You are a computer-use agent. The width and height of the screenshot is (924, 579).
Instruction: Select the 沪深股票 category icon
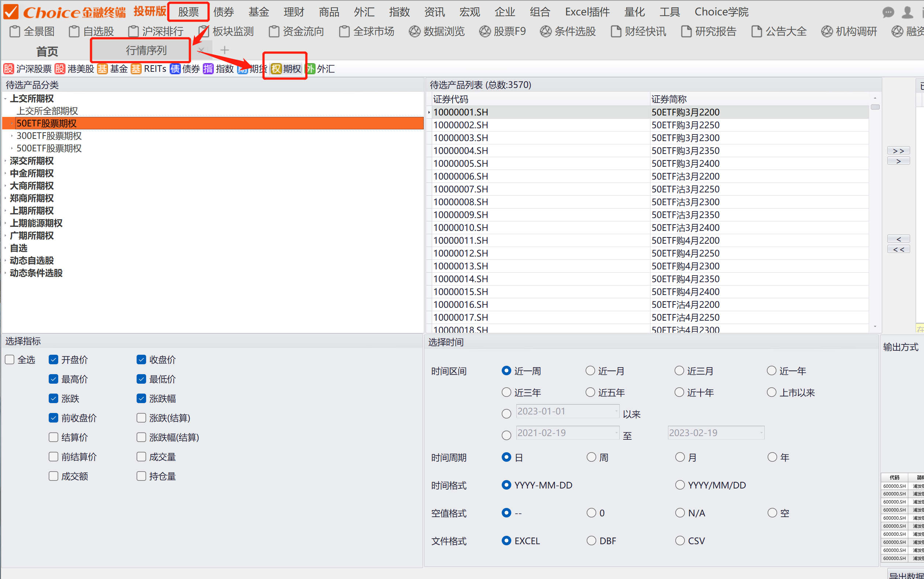click(8, 69)
